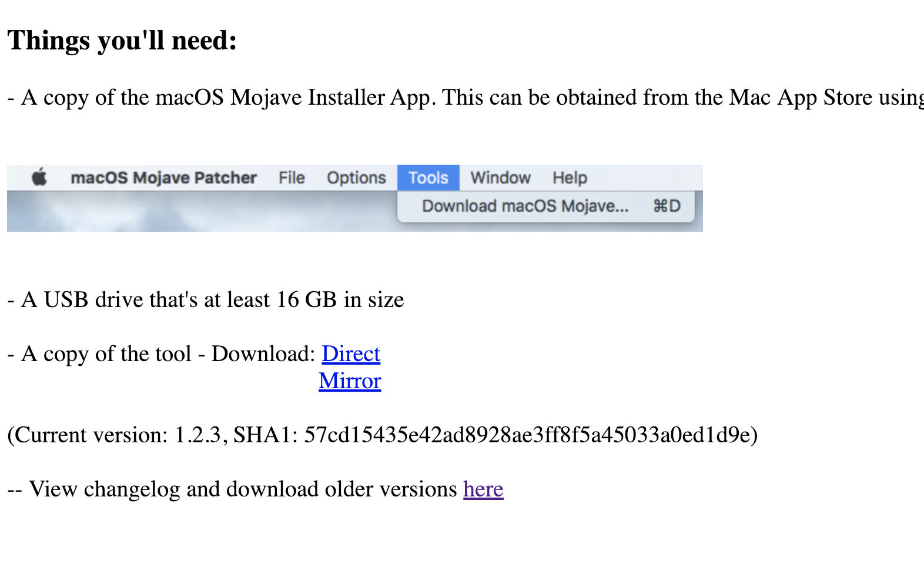Click the Help menu in the pictured menu bar
Screen dimensions: 924x567
[570, 178]
